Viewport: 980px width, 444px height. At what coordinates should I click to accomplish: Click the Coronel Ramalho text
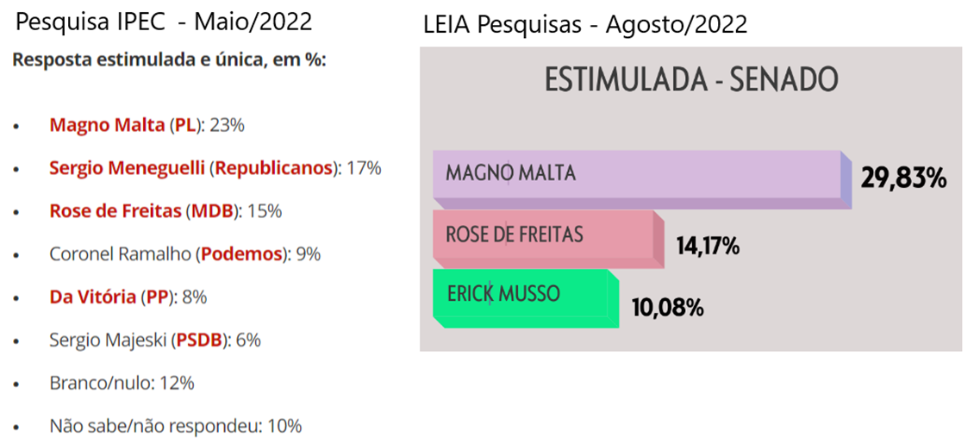coord(121,254)
